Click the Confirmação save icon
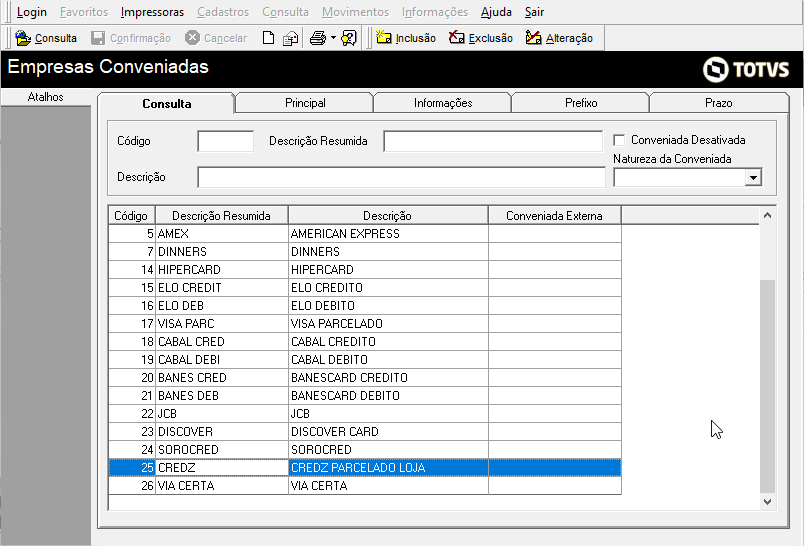Viewport: 804px width, 546px height. (98, 38)
